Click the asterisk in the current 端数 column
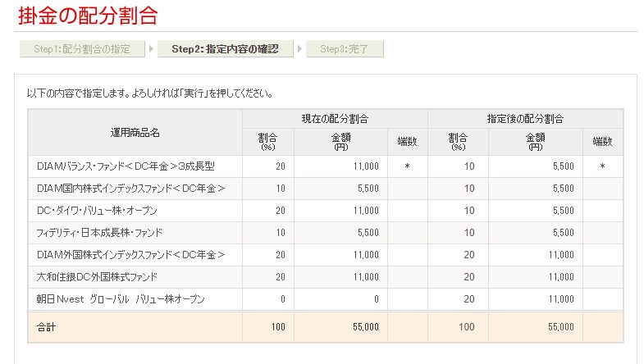Viewport: 644px width, 364px height. (x=407, y=166)
